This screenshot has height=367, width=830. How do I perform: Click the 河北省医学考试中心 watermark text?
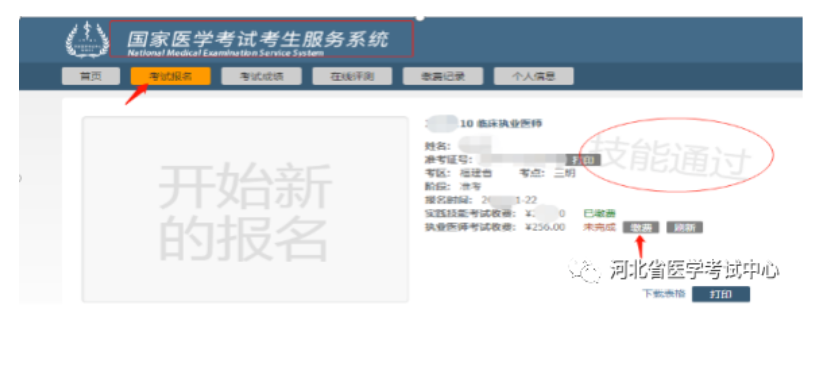(694, 271)
